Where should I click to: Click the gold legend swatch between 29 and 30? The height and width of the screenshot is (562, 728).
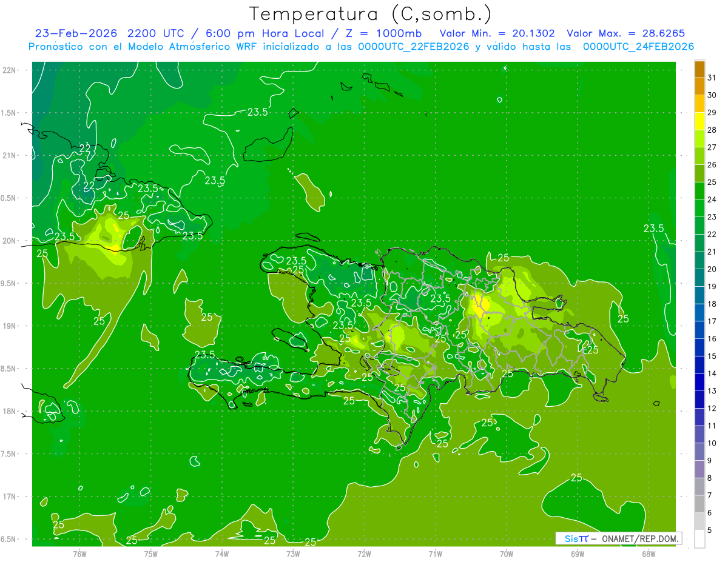coord(699,104)
